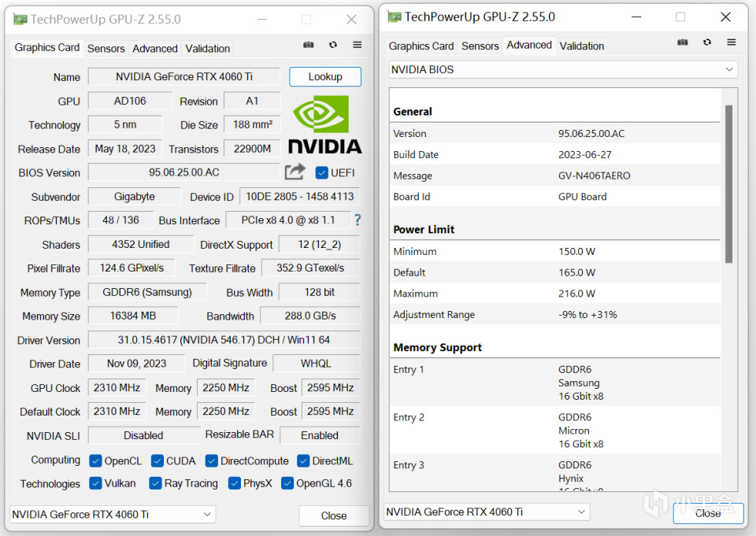Click the Maximum power limit value 216.0 W
Screen dimensions: 756x536
(x=576, y=294)
